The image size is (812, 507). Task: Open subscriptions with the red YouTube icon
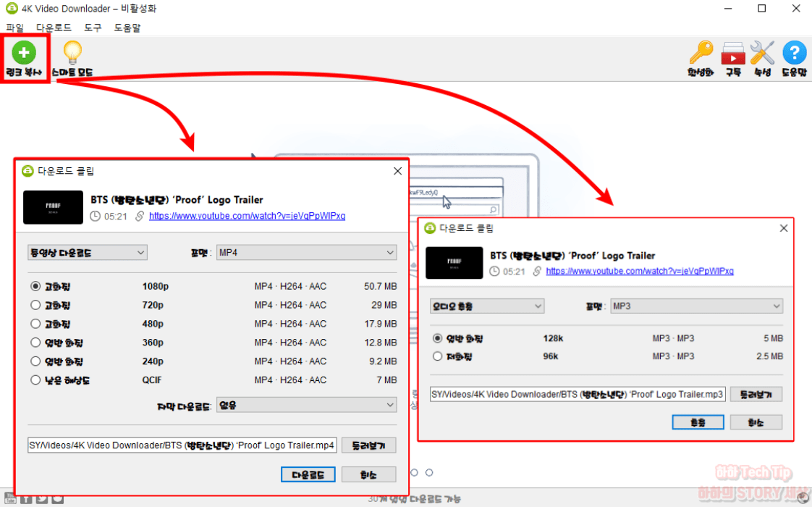coord(732,53)
